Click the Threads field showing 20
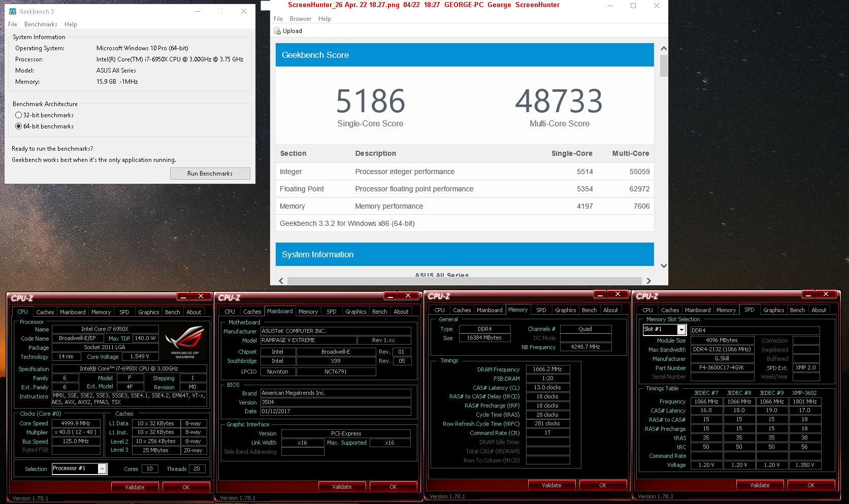 tap(197, 468)
